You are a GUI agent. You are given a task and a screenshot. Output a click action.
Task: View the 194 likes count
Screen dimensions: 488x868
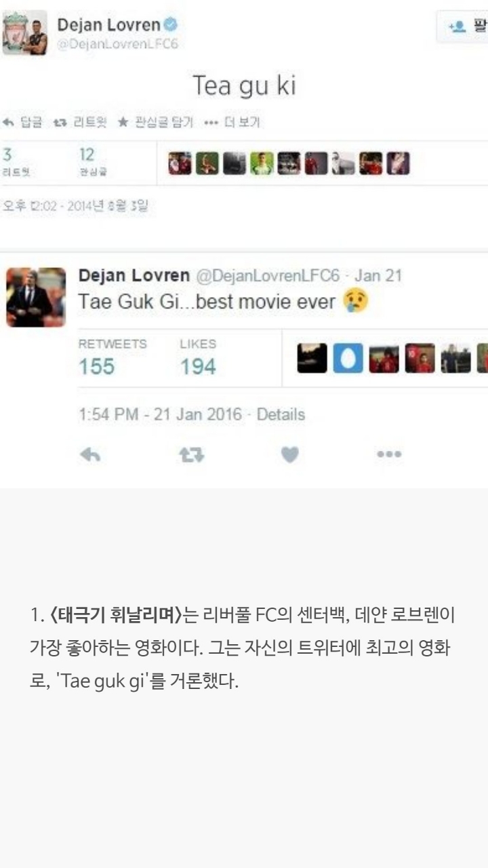pyautogui.click(x=198, y=367)
